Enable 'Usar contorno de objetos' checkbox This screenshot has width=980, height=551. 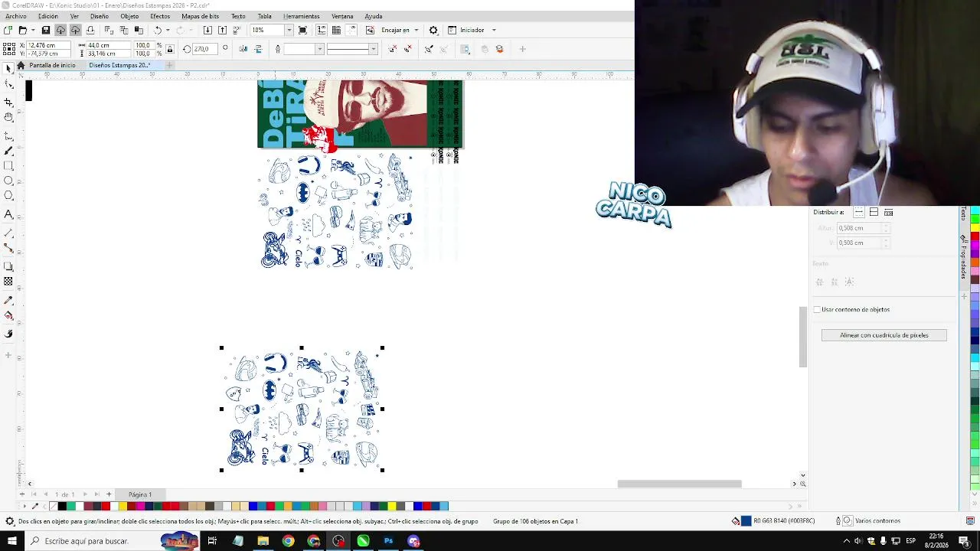[817, 310]
